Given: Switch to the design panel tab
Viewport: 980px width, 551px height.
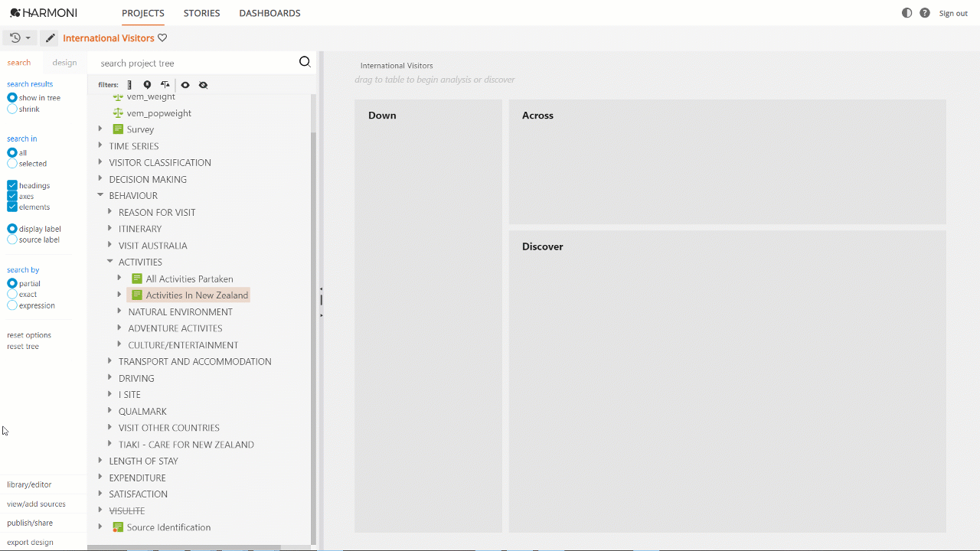Looking at the screenshot, I should tap(64, 63).
